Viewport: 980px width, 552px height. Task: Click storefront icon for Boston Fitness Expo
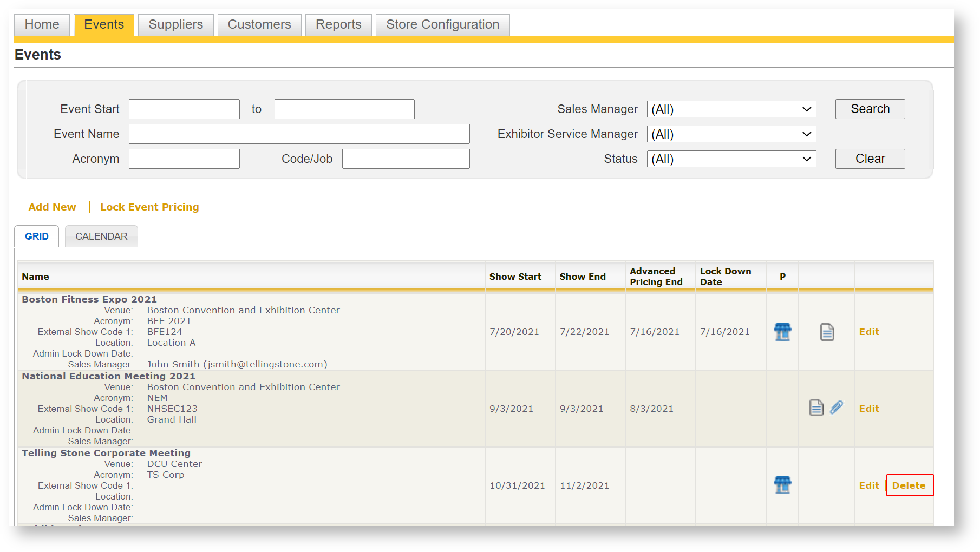(x=782, y=332)
